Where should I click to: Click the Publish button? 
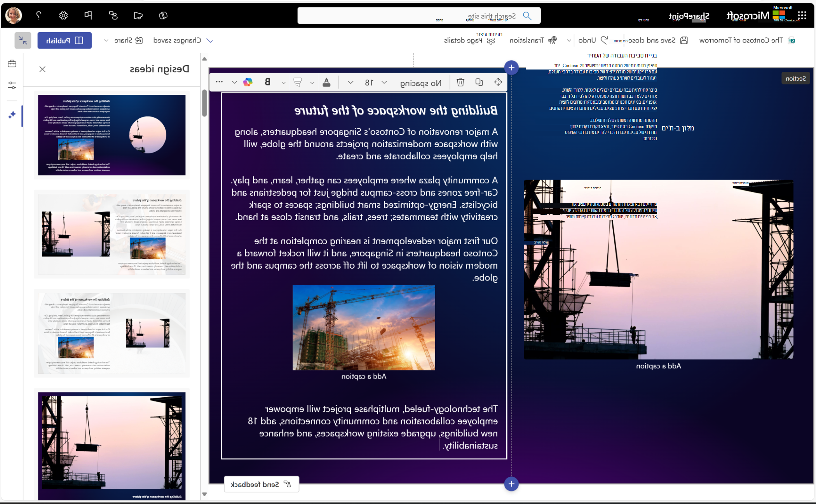click(65, 40)
